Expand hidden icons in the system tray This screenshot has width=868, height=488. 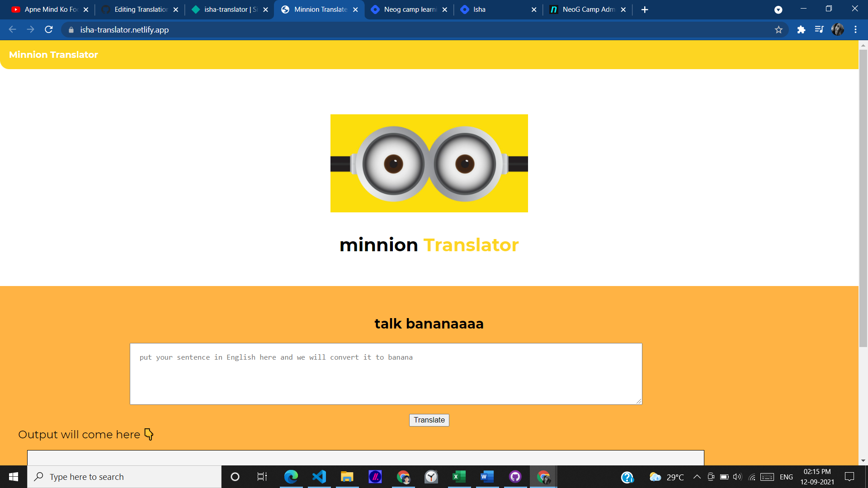(x=697, y=477)
